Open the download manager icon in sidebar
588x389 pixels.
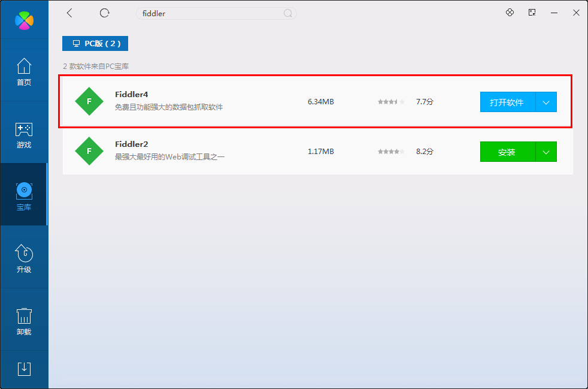click(25, 369)
